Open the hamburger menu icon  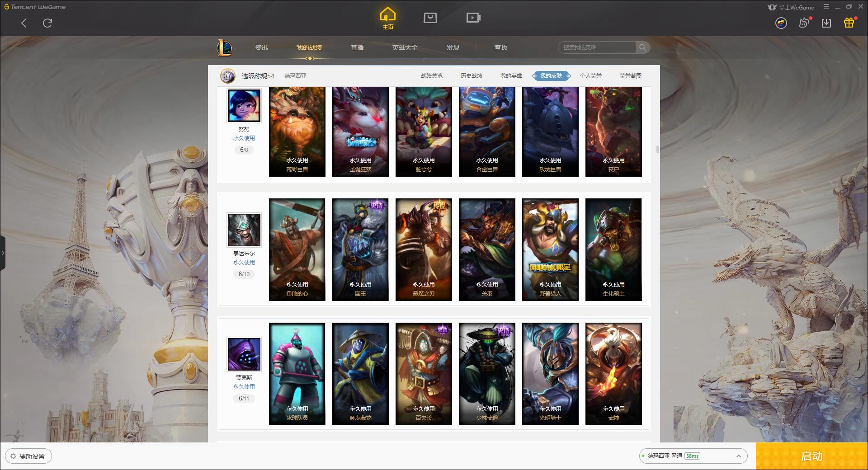click(826, 7)
